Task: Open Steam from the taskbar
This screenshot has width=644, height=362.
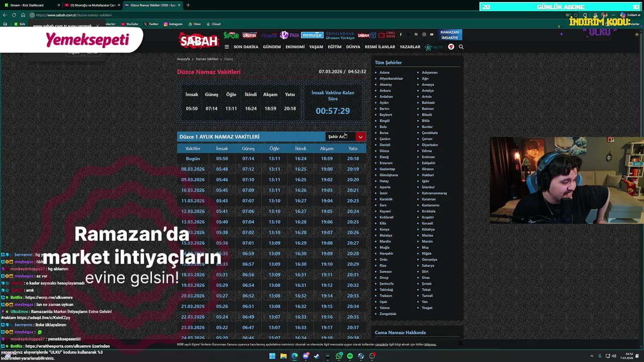Action: [316, 356]
